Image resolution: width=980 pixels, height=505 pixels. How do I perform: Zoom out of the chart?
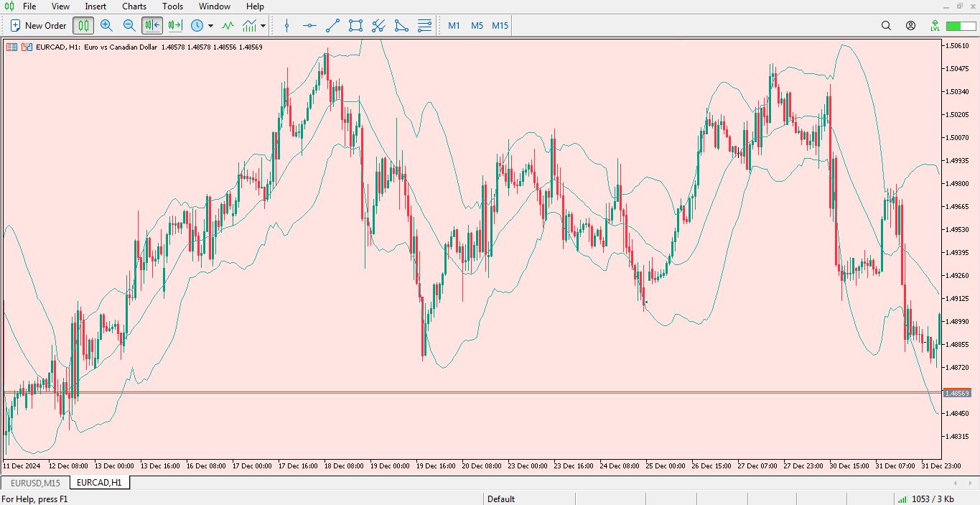point(129,26)
